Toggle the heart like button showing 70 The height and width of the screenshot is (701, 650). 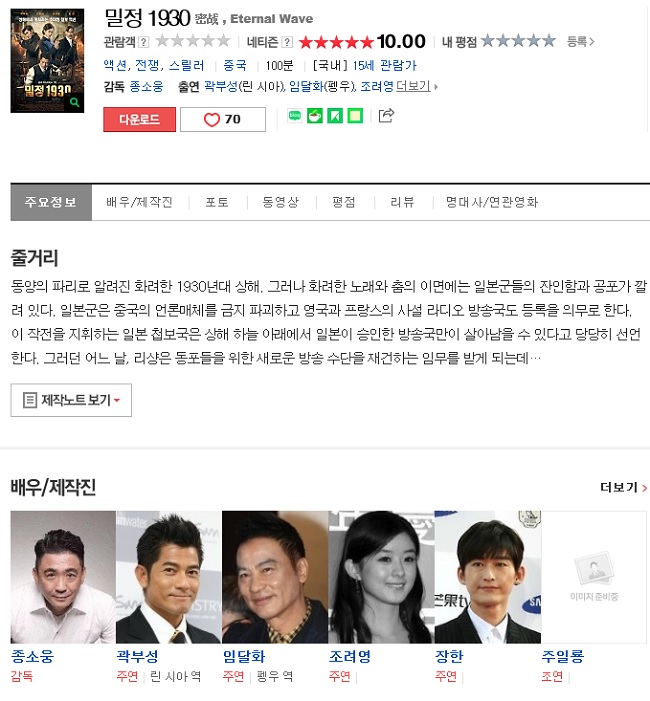[x=223, y=119]
